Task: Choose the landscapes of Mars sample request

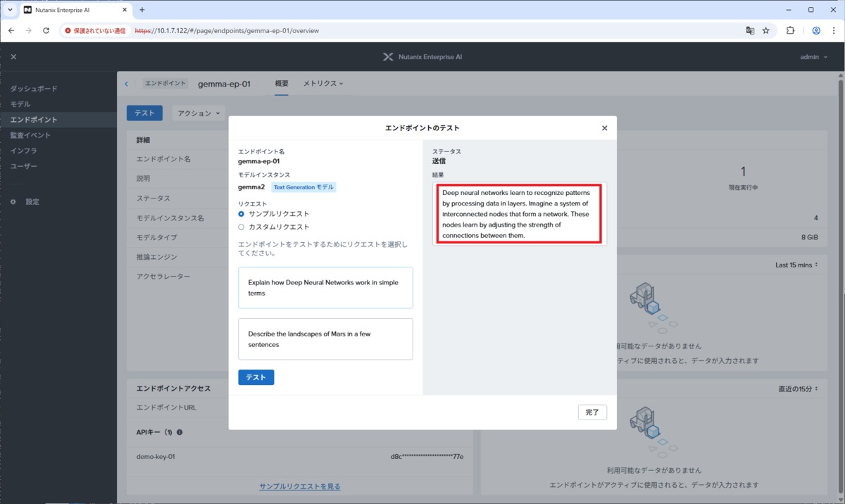Action: coord(325,339)
